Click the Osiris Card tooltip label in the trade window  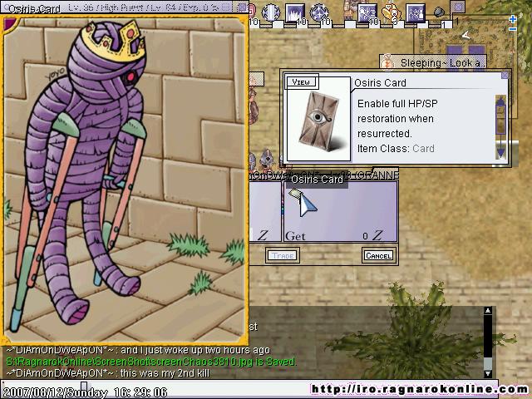pos(317,180)
